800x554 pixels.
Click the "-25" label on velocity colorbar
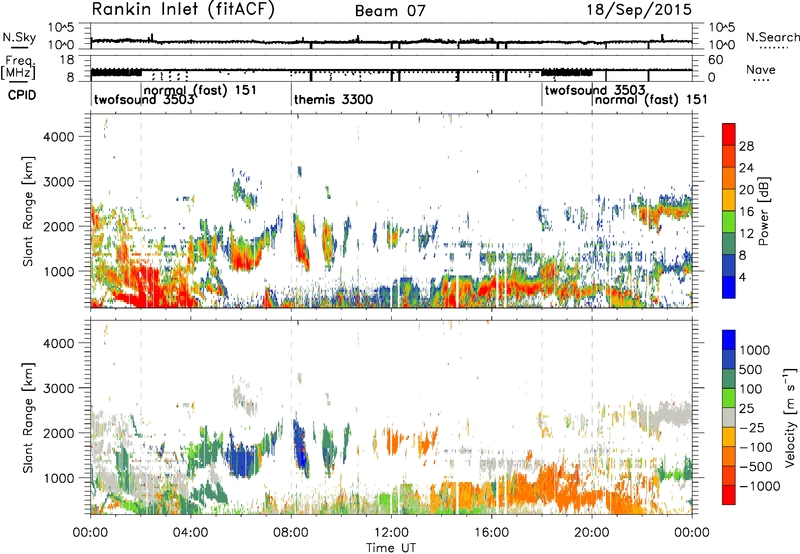click(751, 427)
